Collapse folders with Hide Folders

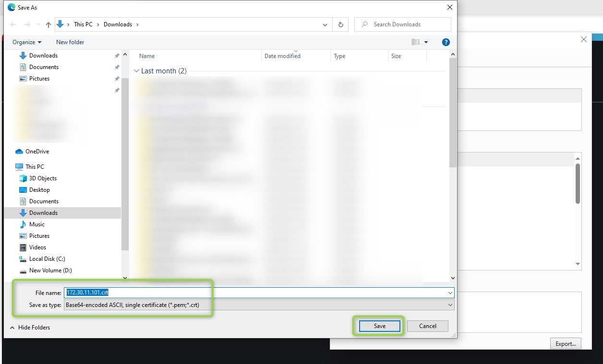[30, 328]
